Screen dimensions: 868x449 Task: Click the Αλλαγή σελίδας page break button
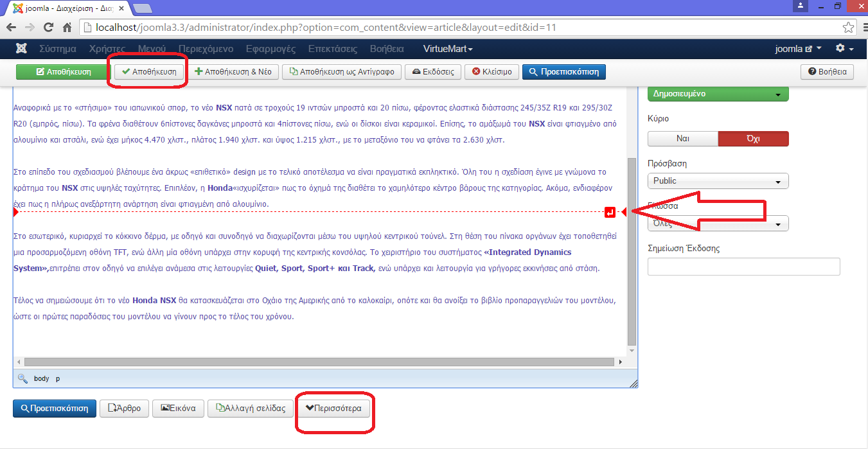coord(251,408)
